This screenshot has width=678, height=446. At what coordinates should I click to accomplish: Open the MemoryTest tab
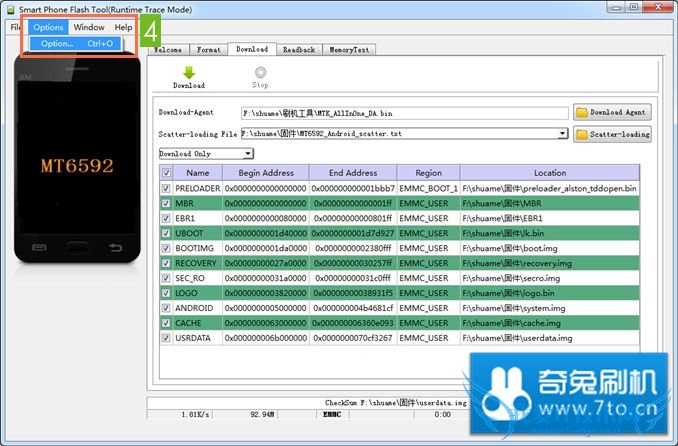[x=349, y=49]
